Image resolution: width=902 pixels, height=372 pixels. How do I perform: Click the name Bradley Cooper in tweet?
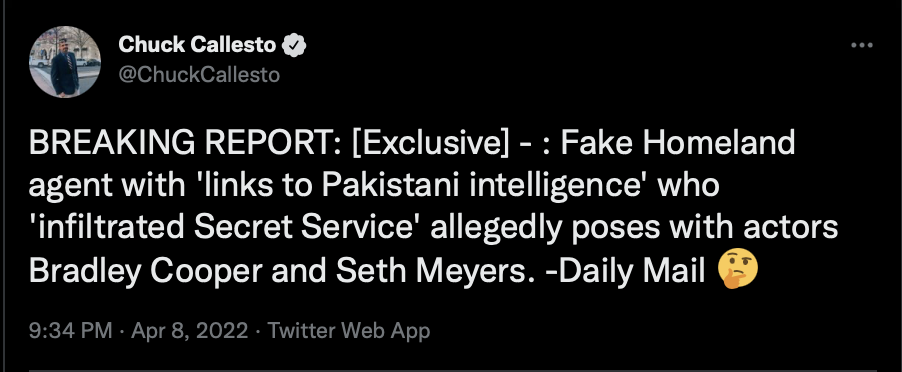click(x=146, y=271)
